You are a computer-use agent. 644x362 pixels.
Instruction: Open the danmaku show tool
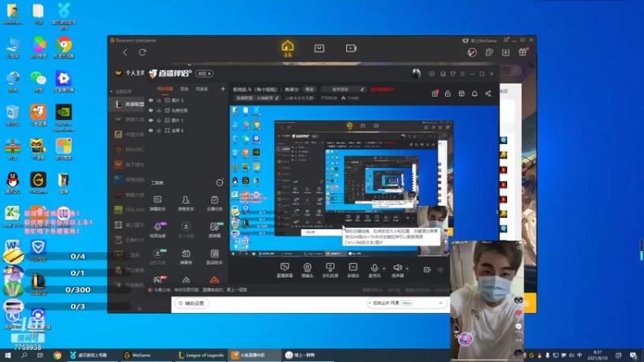(x=186, y=257)
